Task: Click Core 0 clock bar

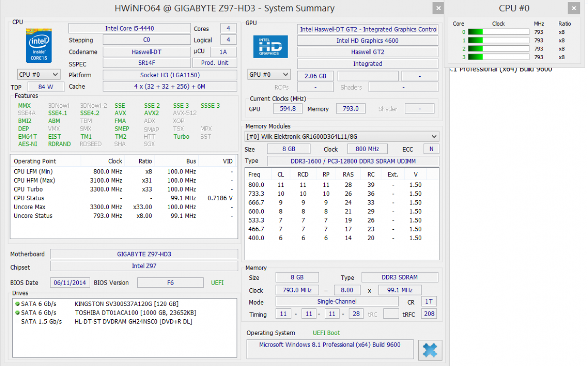Action: pyautogui.click(x=498, y=32)
